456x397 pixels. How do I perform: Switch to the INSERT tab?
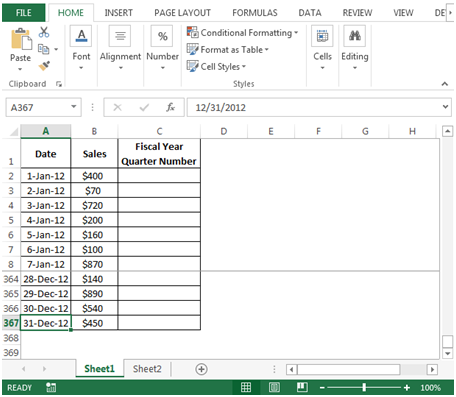pyautogui.click(x=118, y=13)
